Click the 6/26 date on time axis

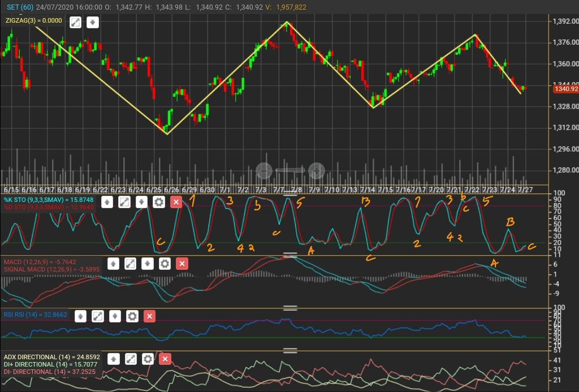[x=171, y=190]
